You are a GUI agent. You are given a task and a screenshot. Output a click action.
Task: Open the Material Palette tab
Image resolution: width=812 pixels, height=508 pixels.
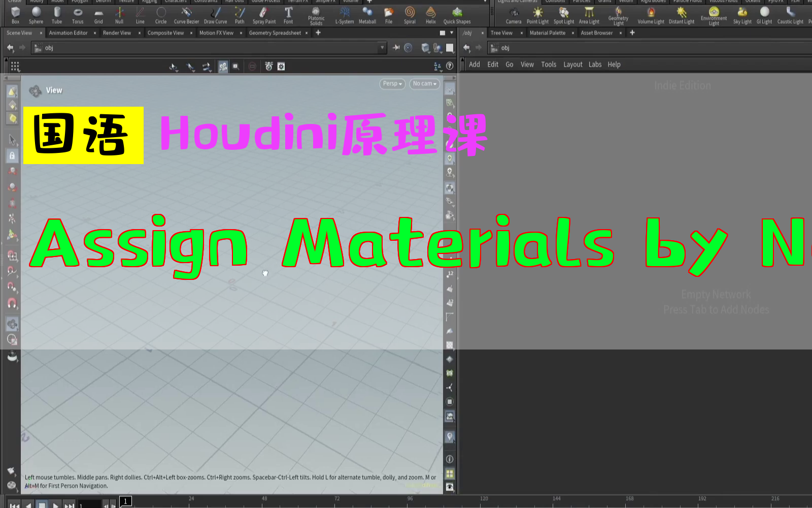coord(547,33)
